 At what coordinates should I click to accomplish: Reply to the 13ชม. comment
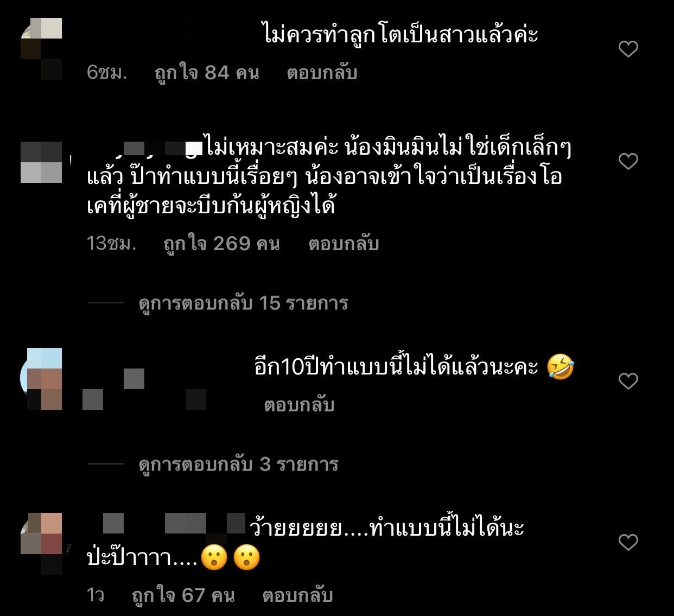pyautogui.click(x=344, y=244)
